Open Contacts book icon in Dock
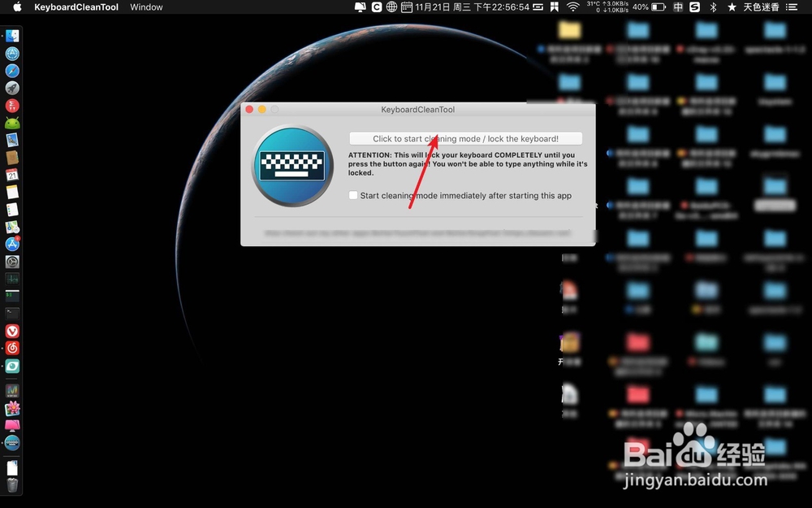 12,157
